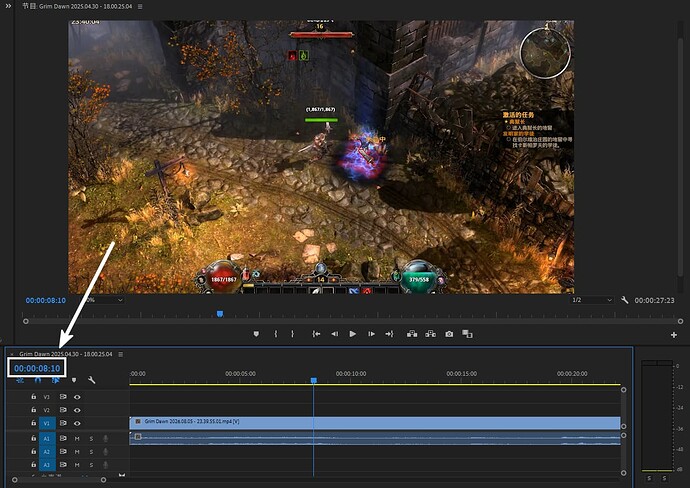Click the Extract button
The width and height of the screenshot is (690, 488).
pyautogui.click(x=430, y=334)
